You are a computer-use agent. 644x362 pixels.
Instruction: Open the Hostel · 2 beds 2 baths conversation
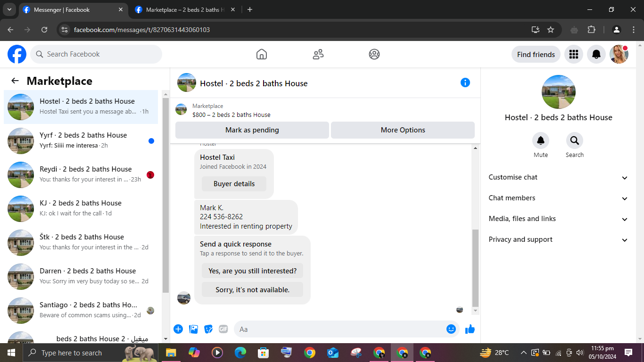[x=81, y=107]
